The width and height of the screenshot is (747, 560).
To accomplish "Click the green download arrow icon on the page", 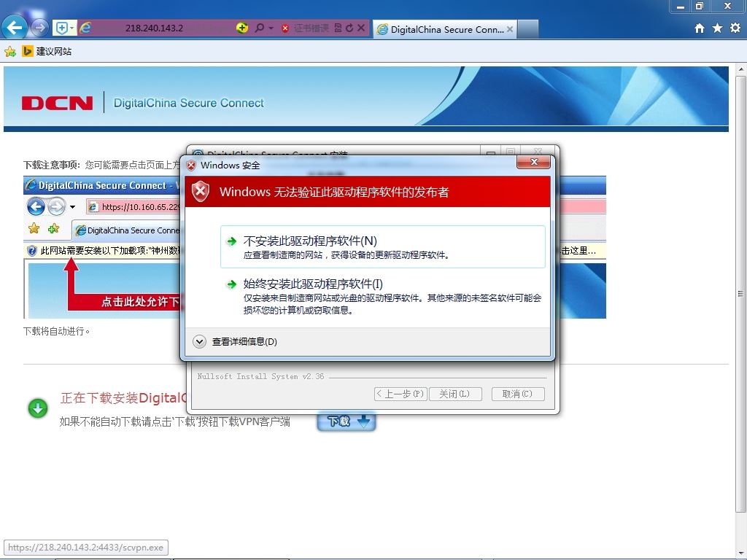I will pos(38,408).
